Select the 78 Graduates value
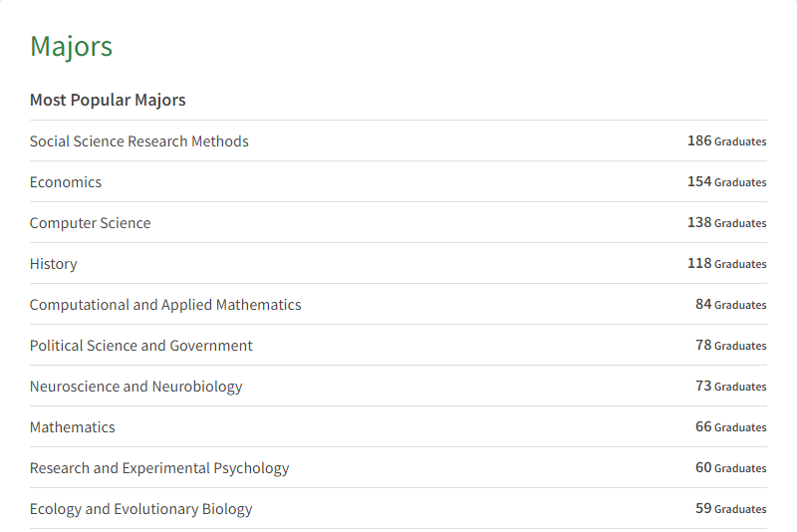797x532 pixels. click(730, 346)
